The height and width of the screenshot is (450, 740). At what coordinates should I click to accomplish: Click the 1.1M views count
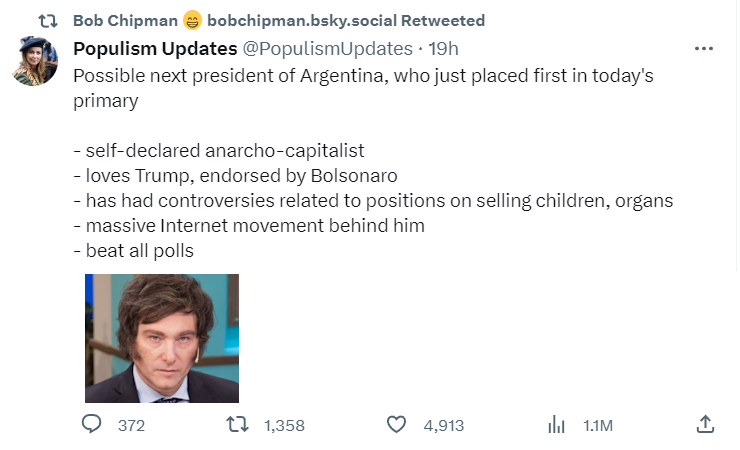coord(597,425)
